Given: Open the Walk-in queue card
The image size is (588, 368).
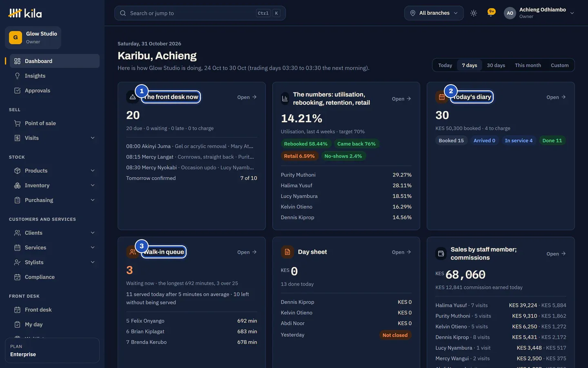Looking at the screenshot, I should point(247,252).
